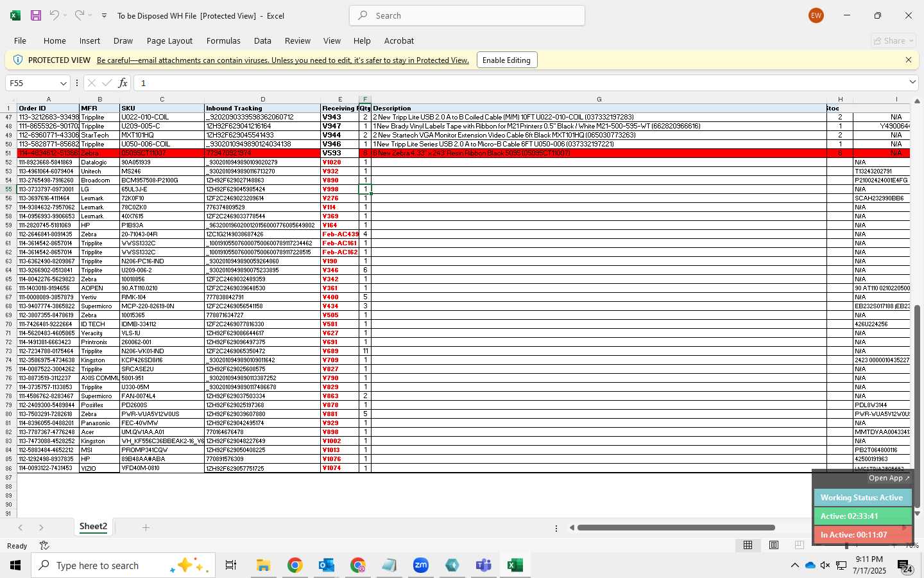Open the View ribbon tab
Image resolution: width=924 pixels, height=578 pixels.
coord(332,40)
